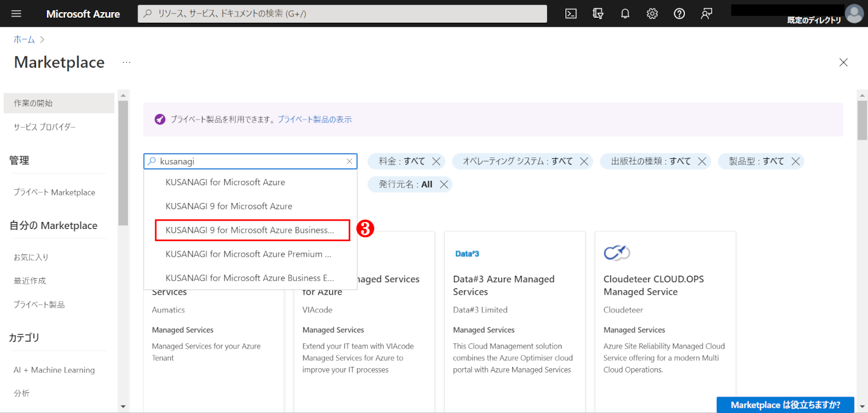868x413 pixels.
Task: Select 作業の開始 in the sidebar
Action: click(59, 103)
